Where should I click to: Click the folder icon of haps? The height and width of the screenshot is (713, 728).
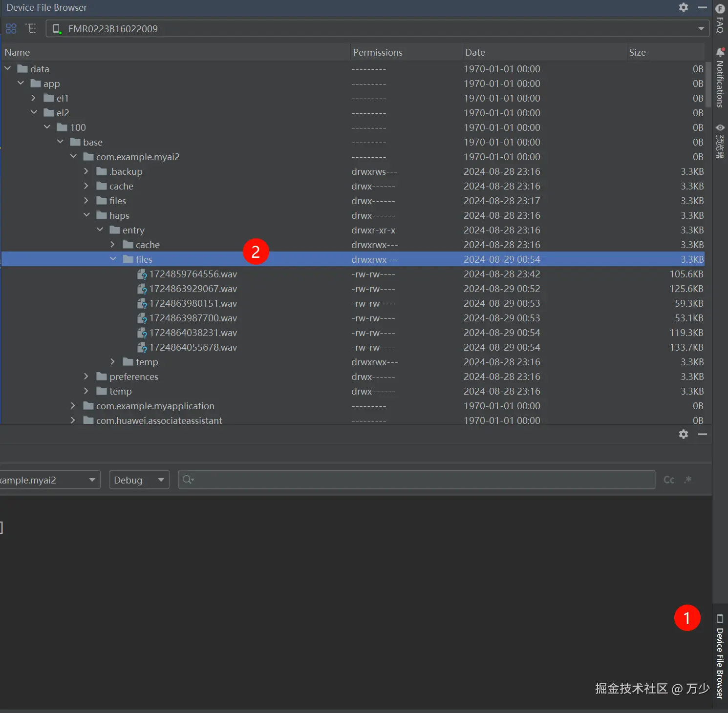tap(102, 215)
